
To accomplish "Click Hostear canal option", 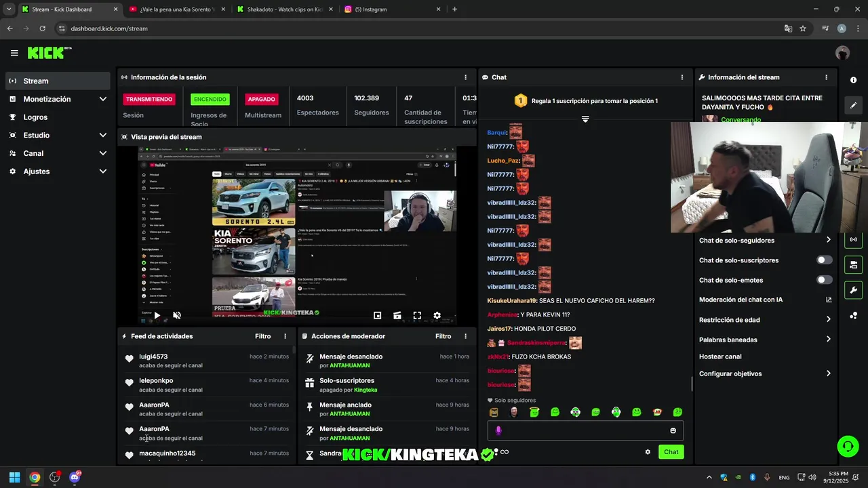I will (x=720, y=357).
